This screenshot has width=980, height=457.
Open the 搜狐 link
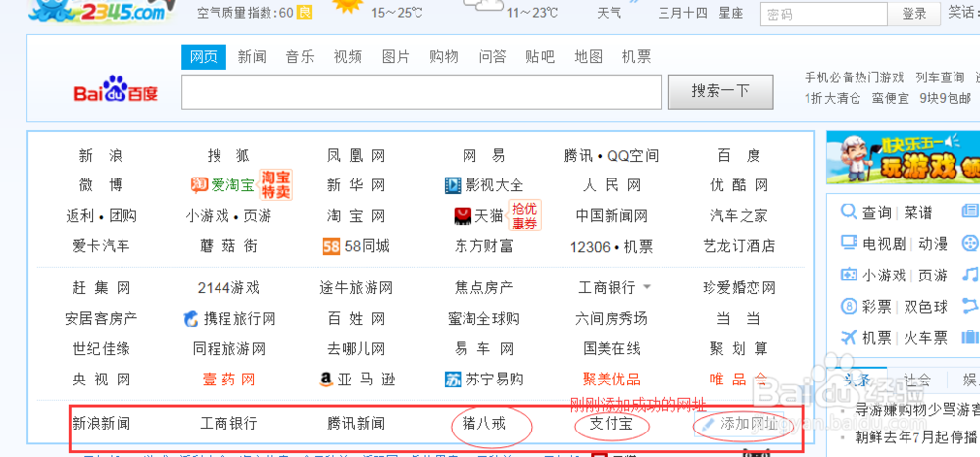tap(228, 156)
